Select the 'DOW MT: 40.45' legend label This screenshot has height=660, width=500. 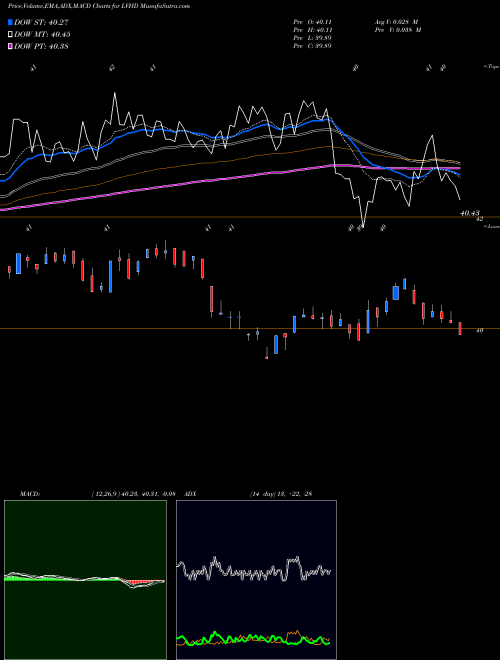click(42, 35)
